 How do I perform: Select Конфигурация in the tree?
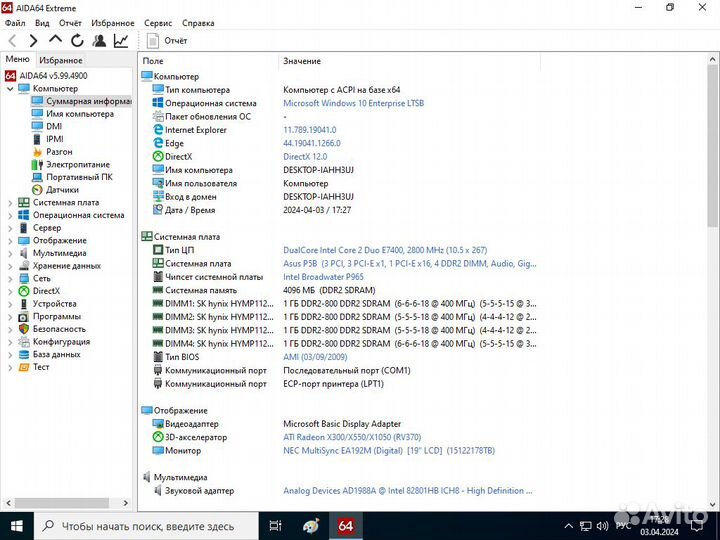click(x=61, y=342)
